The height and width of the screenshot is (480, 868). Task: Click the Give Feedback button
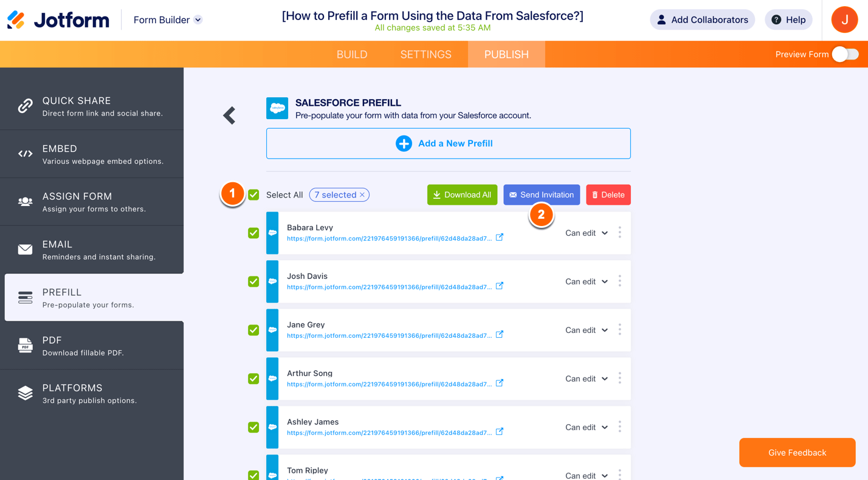pos(797,453)
